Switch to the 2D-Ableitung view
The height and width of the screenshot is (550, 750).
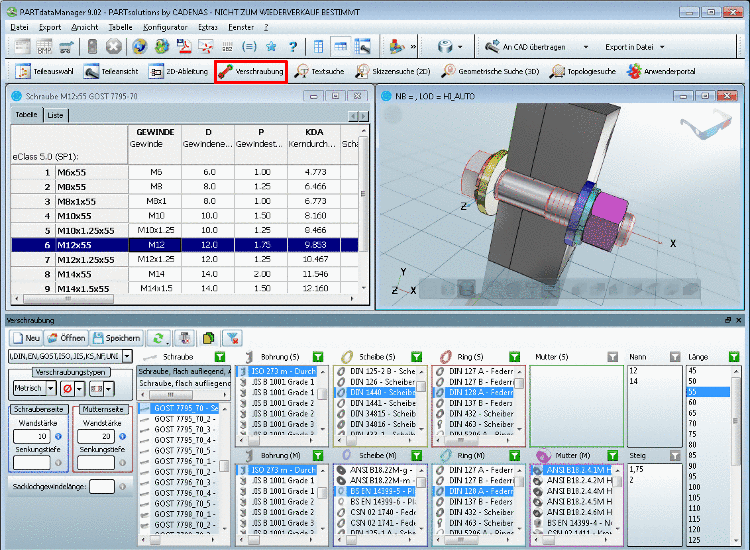coord(178,72)
